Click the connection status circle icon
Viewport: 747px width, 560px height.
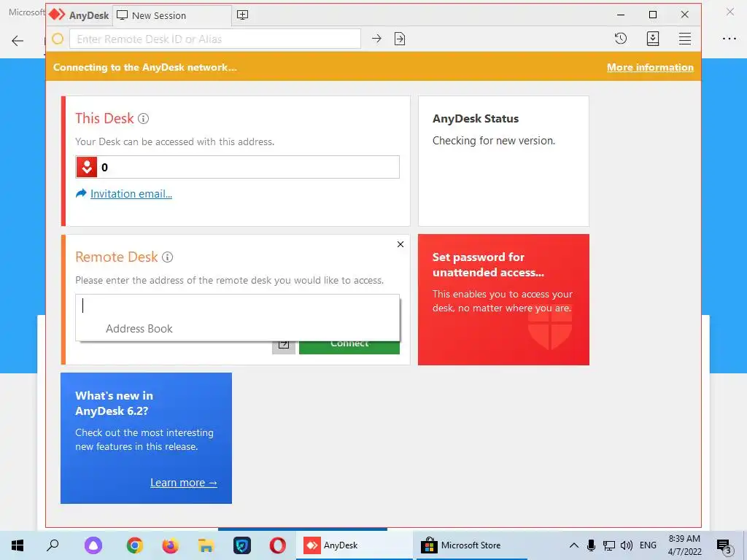[x=58, y=39]
